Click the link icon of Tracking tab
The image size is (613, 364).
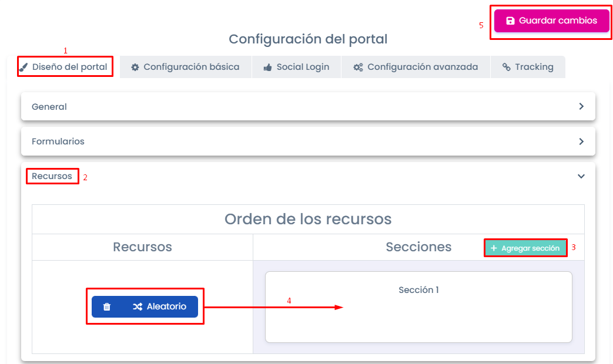506,67
